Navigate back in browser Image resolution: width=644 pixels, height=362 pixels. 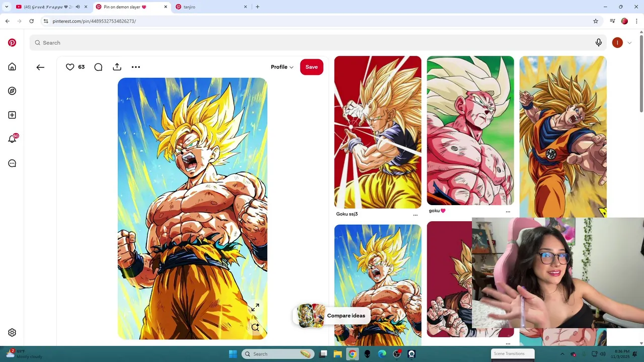[x=7, y=21]
